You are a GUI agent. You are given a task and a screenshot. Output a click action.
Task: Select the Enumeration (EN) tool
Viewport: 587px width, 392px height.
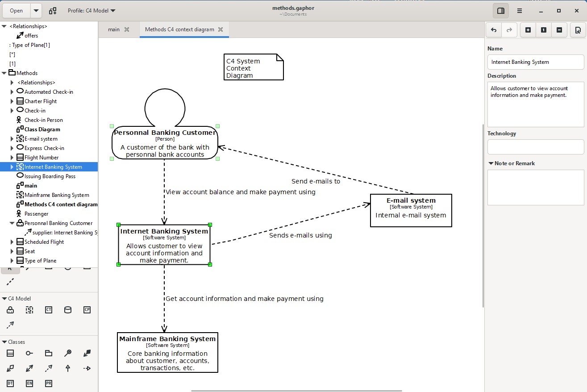coord(29,383)
